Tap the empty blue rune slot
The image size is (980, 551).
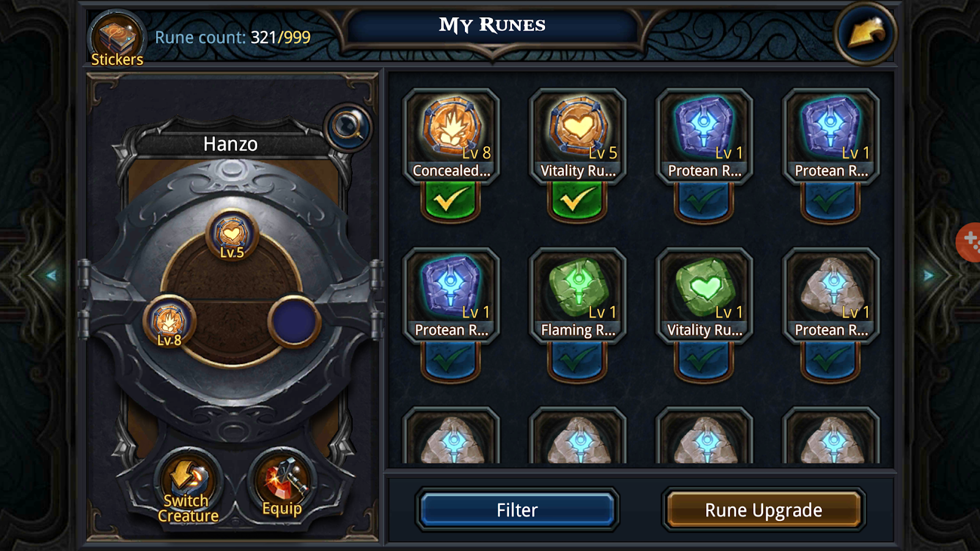coord(294,322)
